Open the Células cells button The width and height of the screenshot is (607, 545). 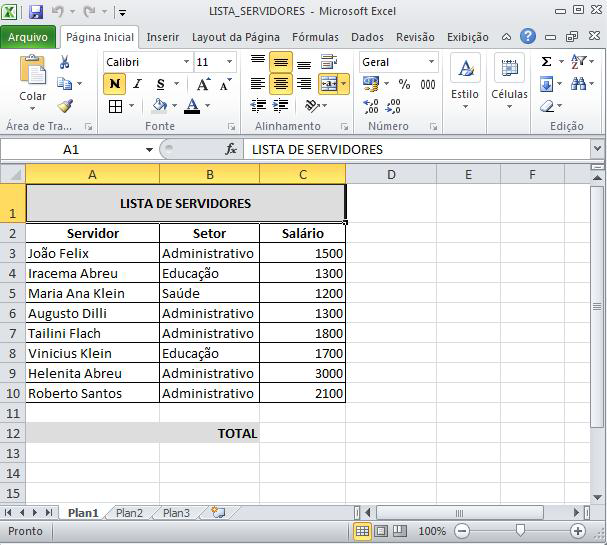pos(509,81)
